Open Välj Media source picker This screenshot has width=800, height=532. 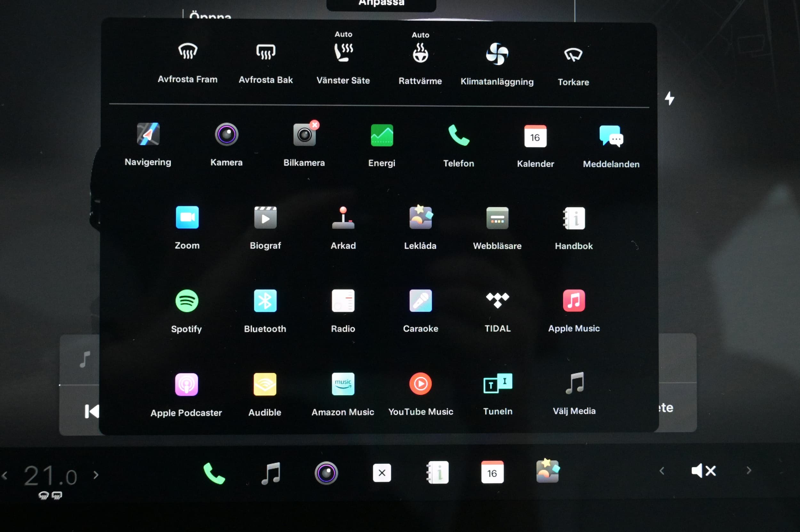575,383
